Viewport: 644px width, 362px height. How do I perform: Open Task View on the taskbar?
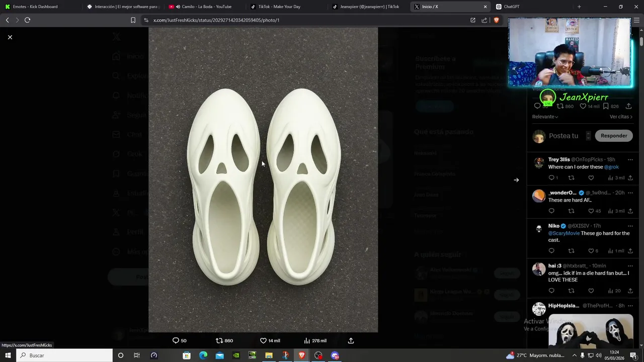tap(137, 355)
